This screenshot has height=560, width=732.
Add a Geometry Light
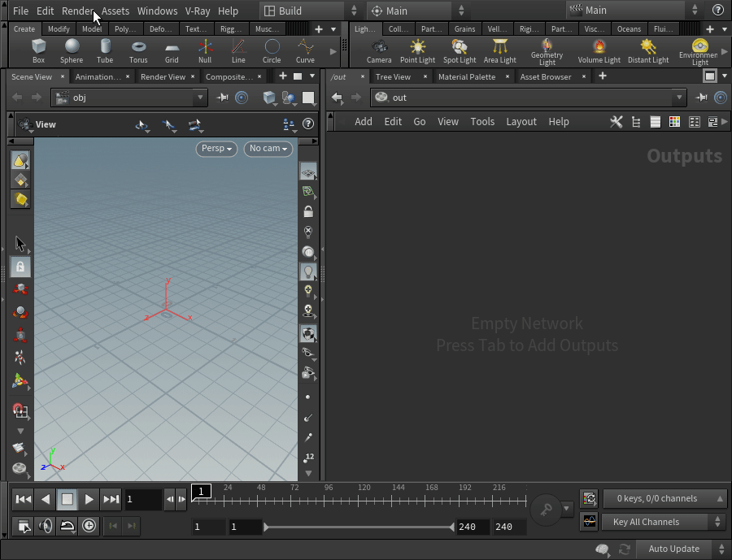tap(547, 52)
